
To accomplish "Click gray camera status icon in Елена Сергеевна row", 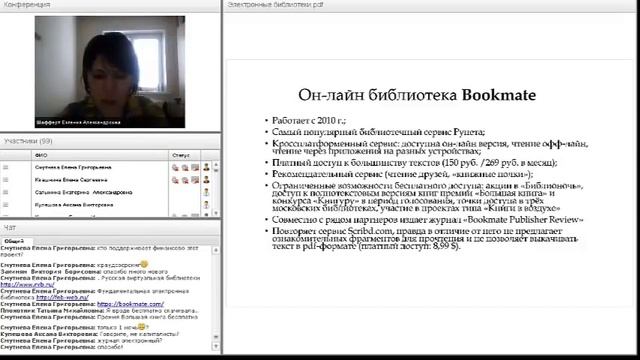I will tap(195, 180).
